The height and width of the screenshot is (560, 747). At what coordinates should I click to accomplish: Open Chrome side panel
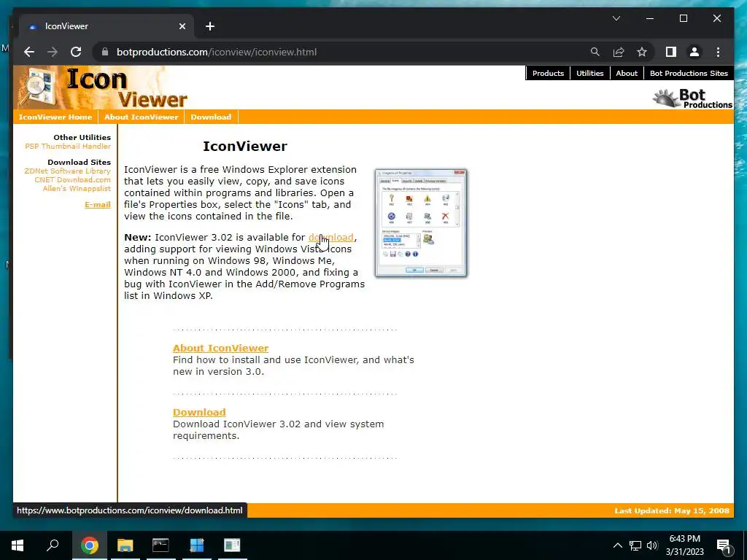671,52
